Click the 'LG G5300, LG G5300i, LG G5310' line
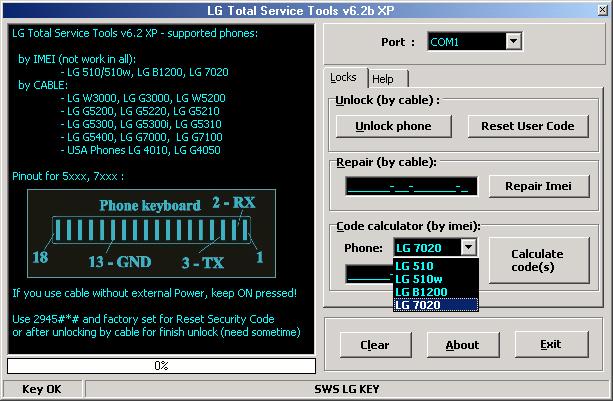Viewport: 613px width, 401px height. tap(141, 124)
